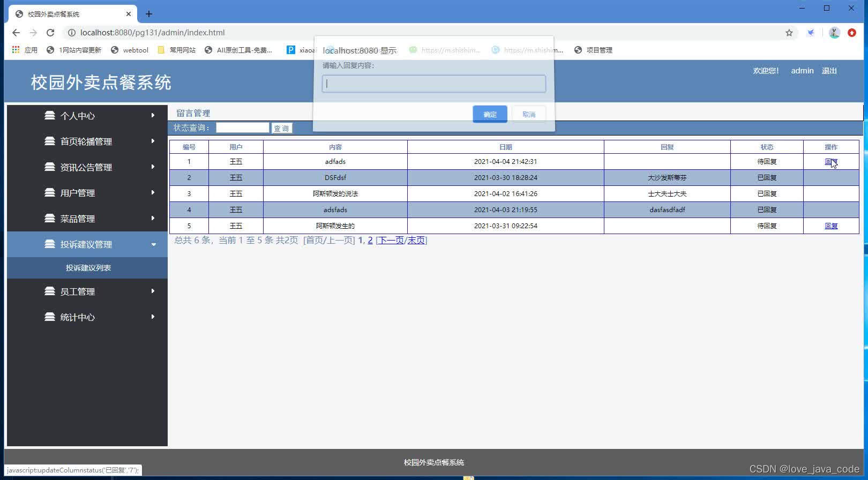Bookmark this page with the star icon

pyautogui.click(x=789, y=33)
